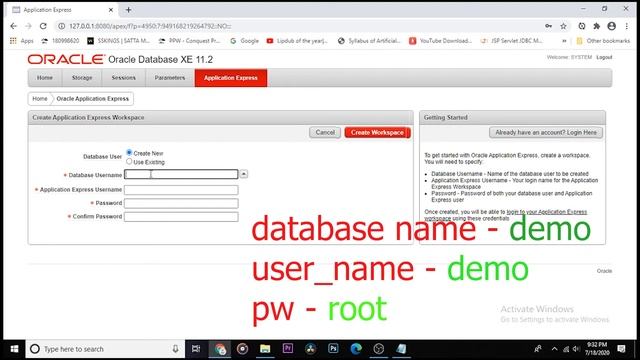Click the taskbar microphone icon
The image size is (640, 360).
pyautogui.click(x=175, y=349)
